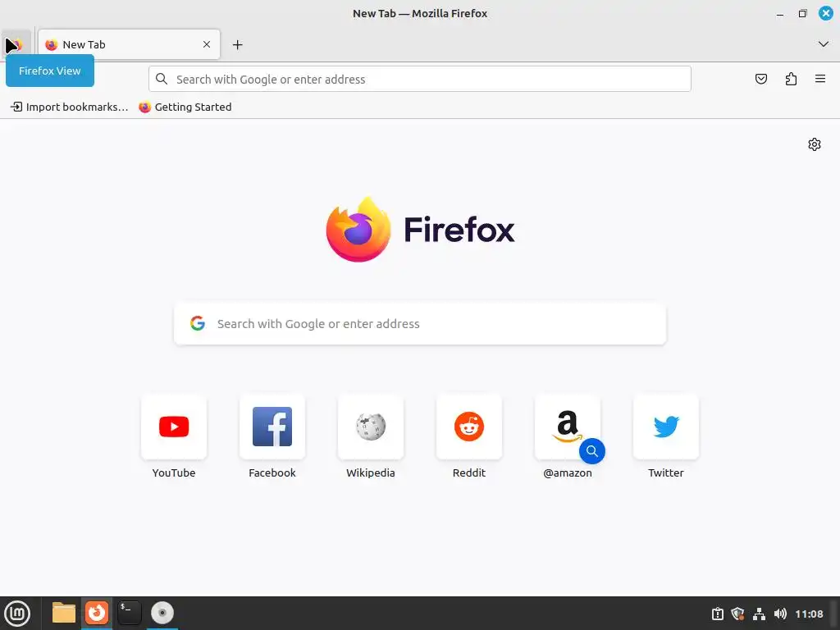Open the Extensions puzzle icon

pyautogui.click(x=791, y=80)
